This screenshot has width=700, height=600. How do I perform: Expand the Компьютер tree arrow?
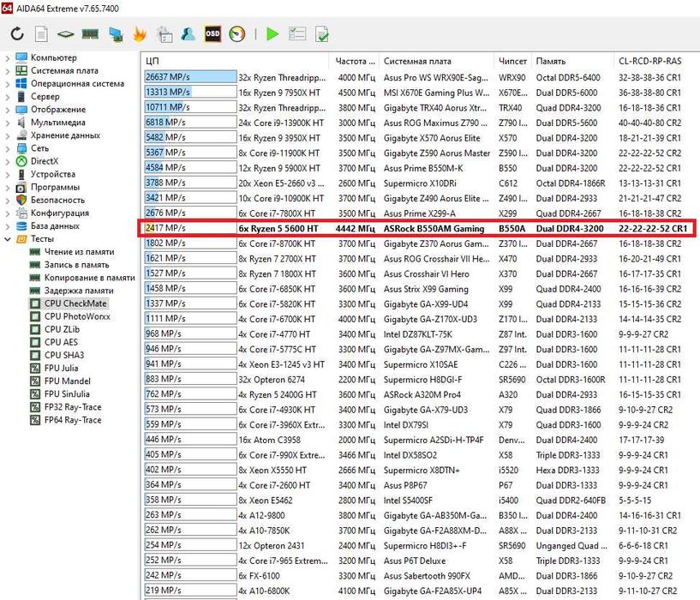coord(7,58)
